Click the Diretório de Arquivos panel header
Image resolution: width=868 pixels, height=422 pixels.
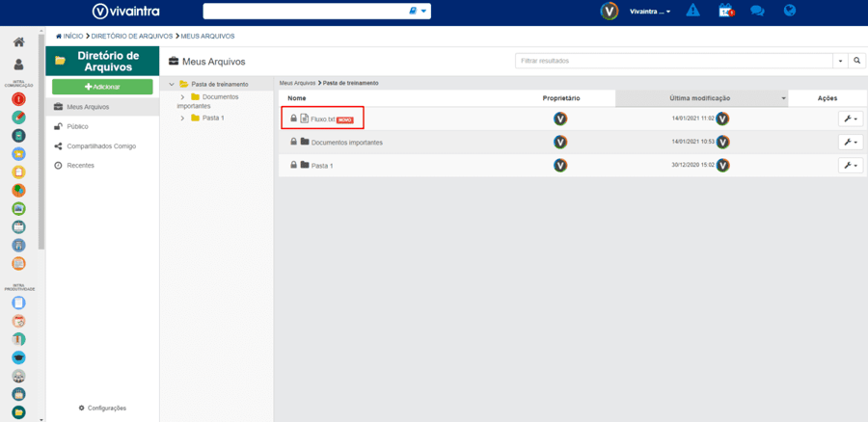coord(102,61)
